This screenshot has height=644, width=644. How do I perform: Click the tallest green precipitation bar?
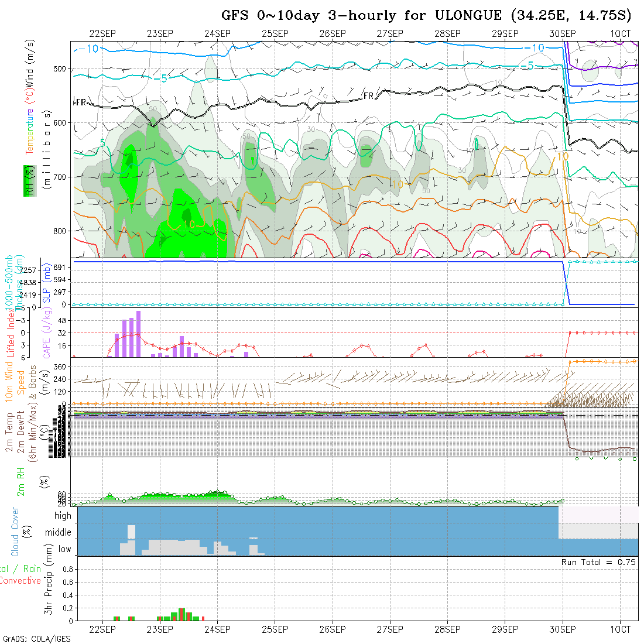[x=181, y=614]
